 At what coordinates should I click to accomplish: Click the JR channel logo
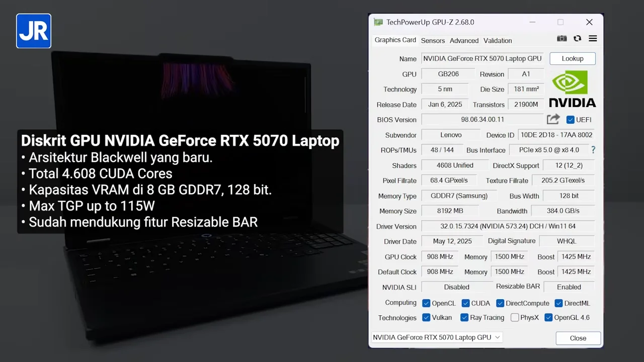pyautogui.click(x=34, y=31)
